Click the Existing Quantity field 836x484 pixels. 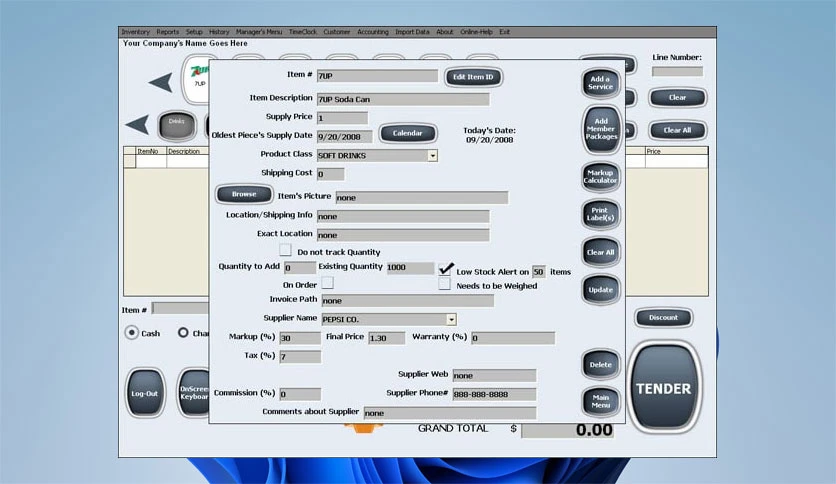(x=410, y=268)
